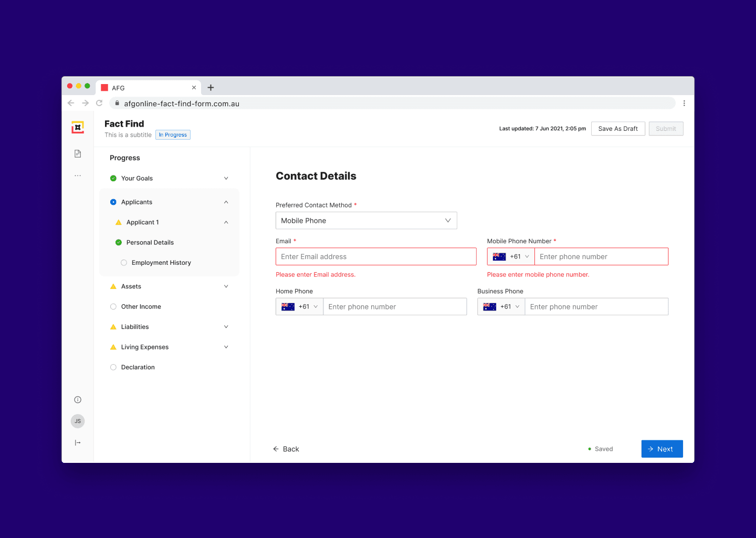
Task: Expand the Living Expenses section chevron
Action: 226,347
